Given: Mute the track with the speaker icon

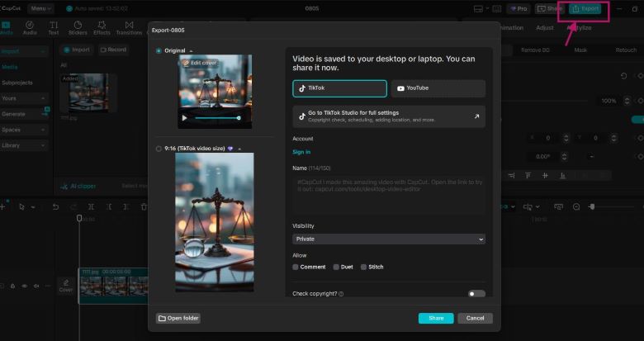Looking at the screenshot, I should click(36, 286).
